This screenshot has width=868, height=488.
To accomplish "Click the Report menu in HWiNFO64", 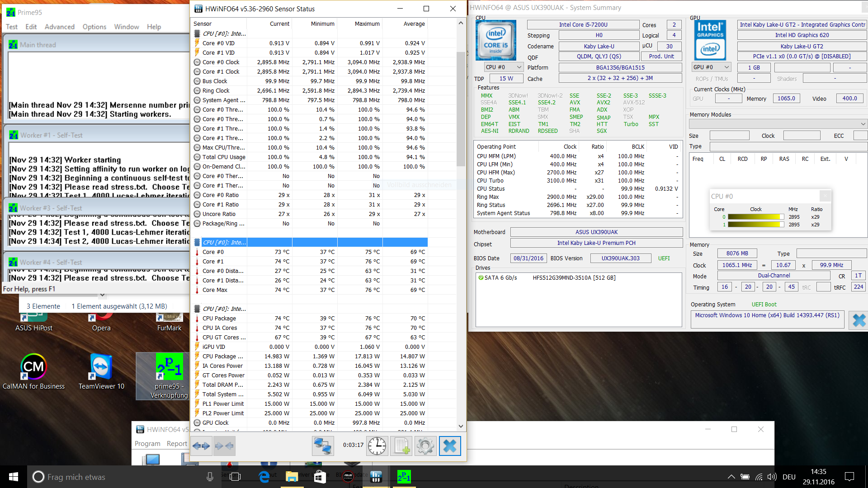I will 177,444.
